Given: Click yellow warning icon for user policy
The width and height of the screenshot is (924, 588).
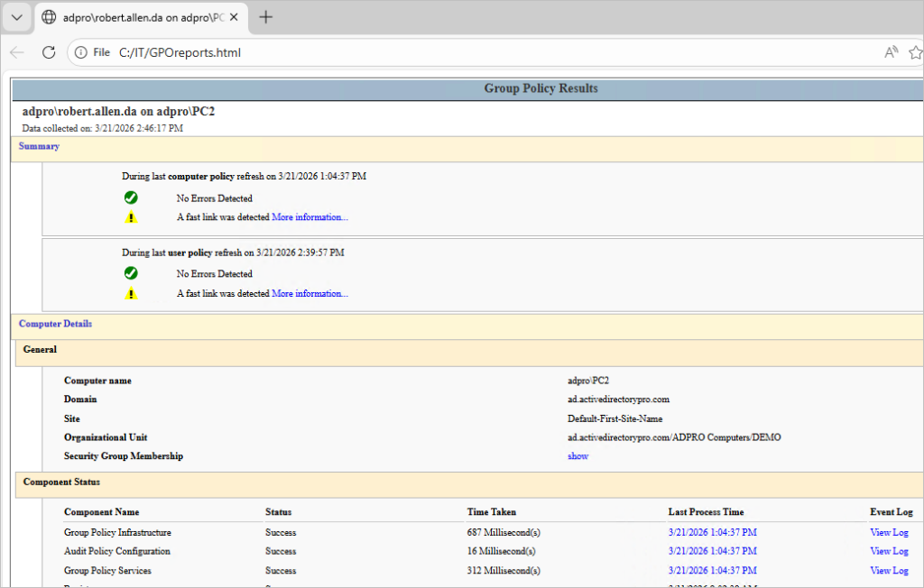Looking at the screenshot, I should tap(131, 293).
